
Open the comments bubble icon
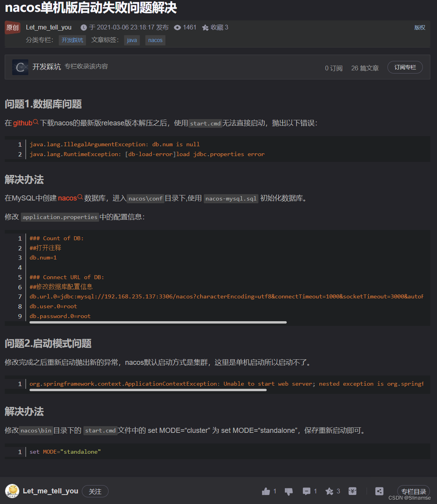tap(306, 491)
